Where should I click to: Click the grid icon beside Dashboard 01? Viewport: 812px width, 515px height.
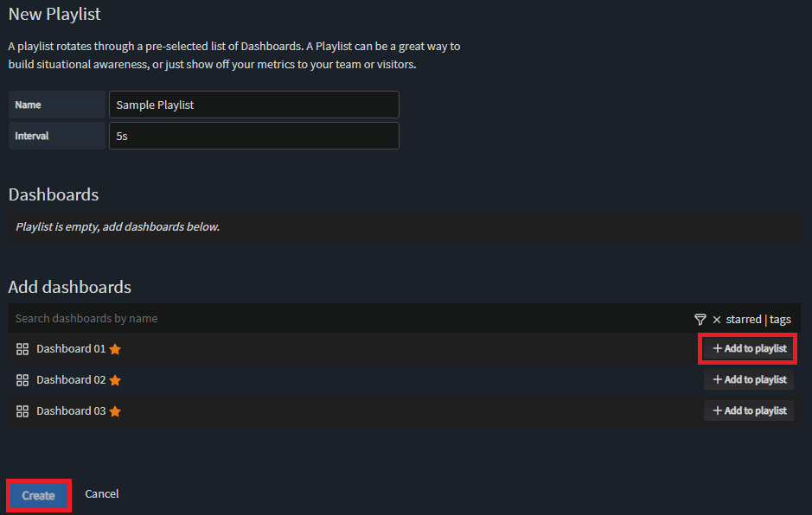click(22, 349)
